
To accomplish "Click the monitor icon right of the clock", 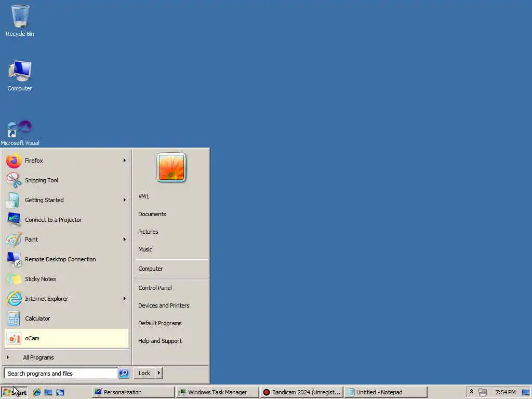I will tap(526, 392).
